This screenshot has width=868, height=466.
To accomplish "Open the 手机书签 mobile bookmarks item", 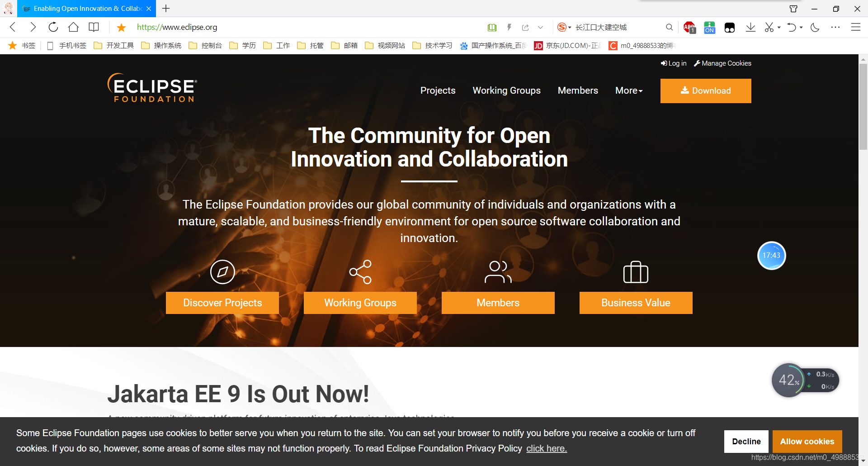I will [66, 46].
